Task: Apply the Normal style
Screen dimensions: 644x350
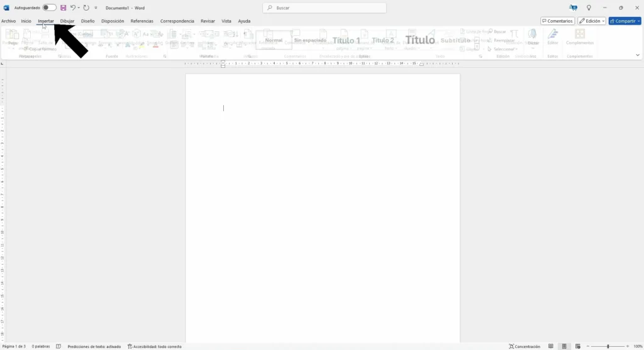Action: (x=274, y=40)
